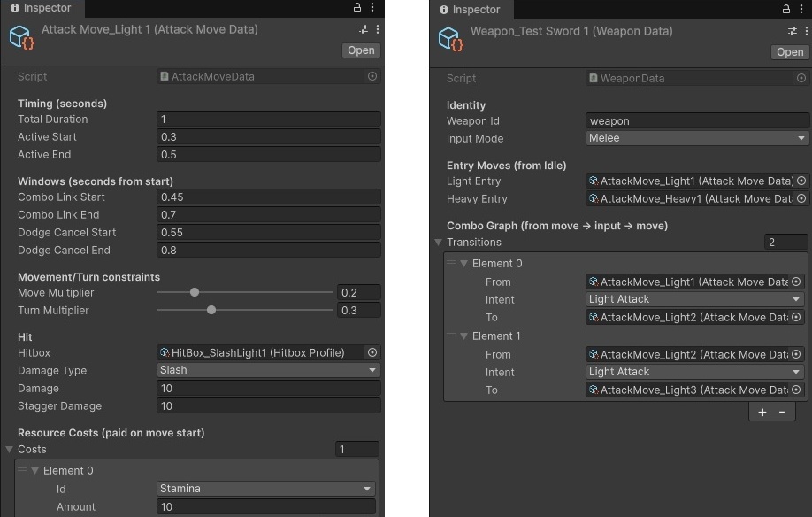The height and width of the screenshot is (517, 812).
Task: Collapse the Transitions list foldout
Action: click(439, 243)
